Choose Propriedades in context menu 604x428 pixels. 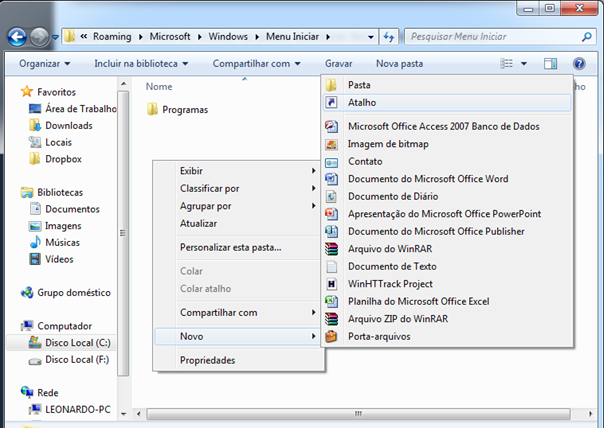pyautogui.click(x=238, y=360)
